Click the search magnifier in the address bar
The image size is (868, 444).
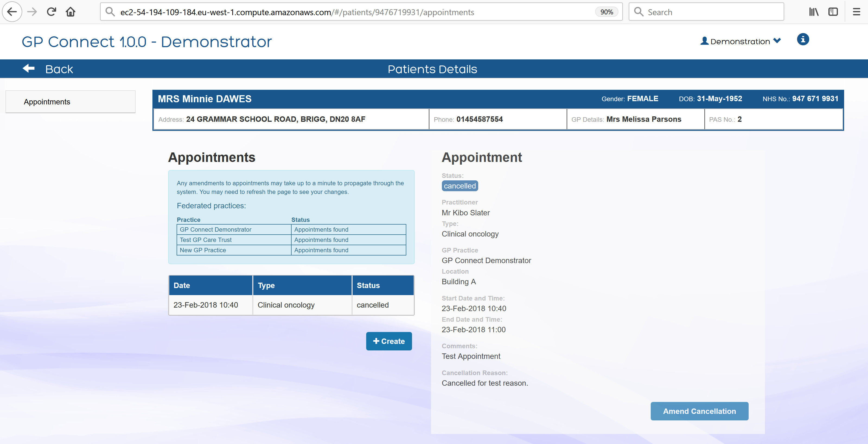110,11
